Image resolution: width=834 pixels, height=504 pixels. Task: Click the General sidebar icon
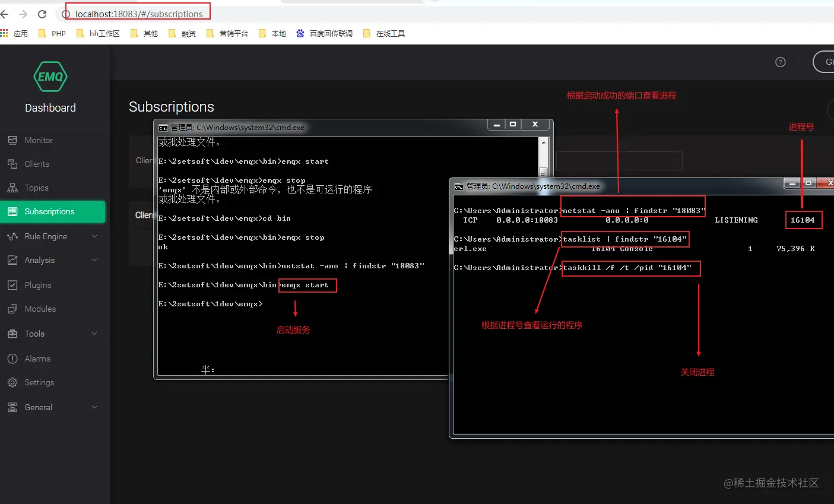click(12, 407)
